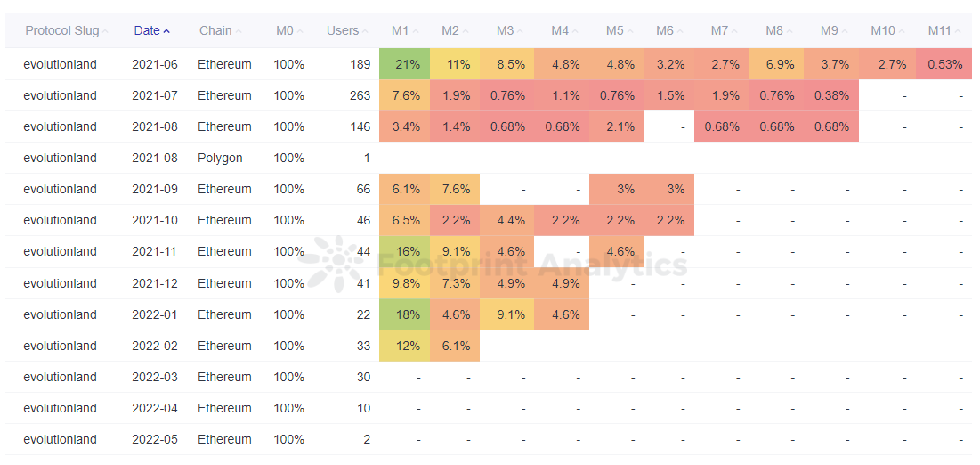Sort the table by Chain column

[221, 30]
